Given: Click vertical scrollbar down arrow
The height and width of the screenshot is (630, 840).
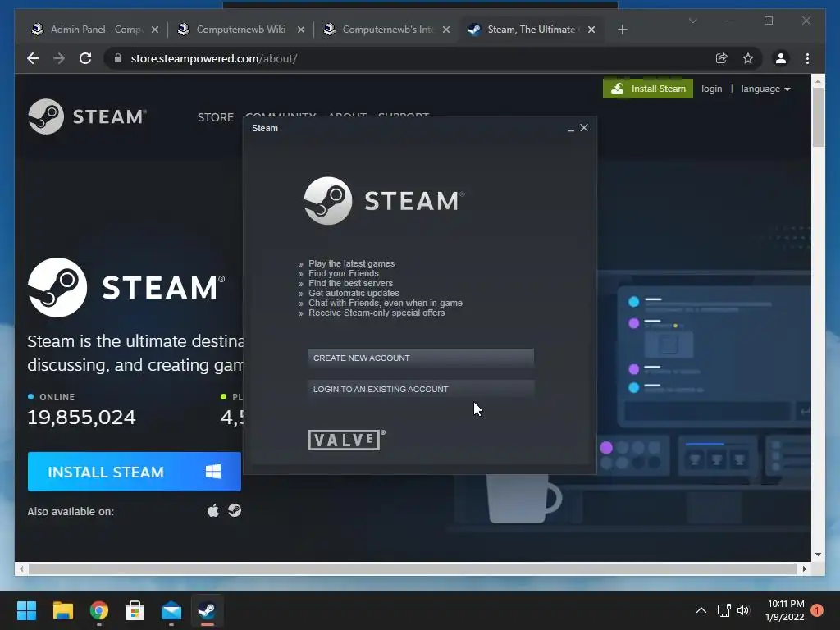Looking at the screenshot, I should (x=818, y=555).
